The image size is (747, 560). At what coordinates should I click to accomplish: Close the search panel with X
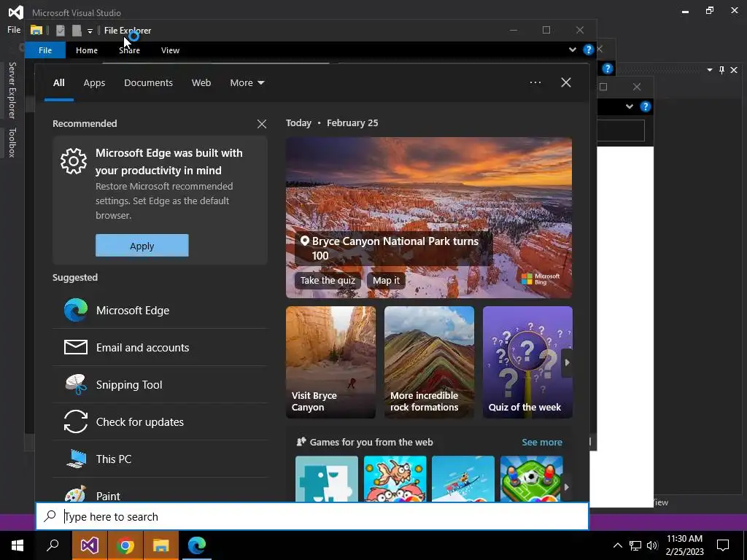pos(565,82)
